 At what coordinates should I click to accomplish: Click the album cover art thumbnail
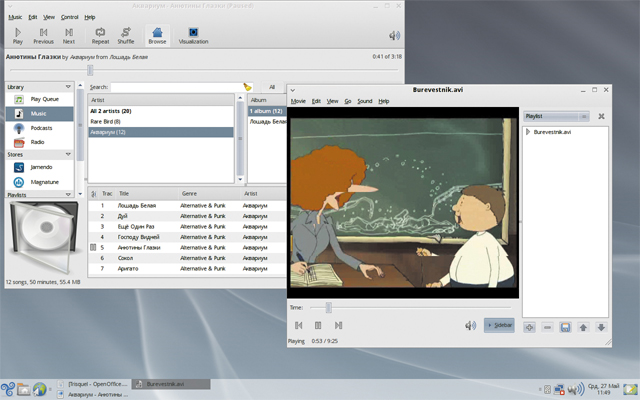(44, 238)
